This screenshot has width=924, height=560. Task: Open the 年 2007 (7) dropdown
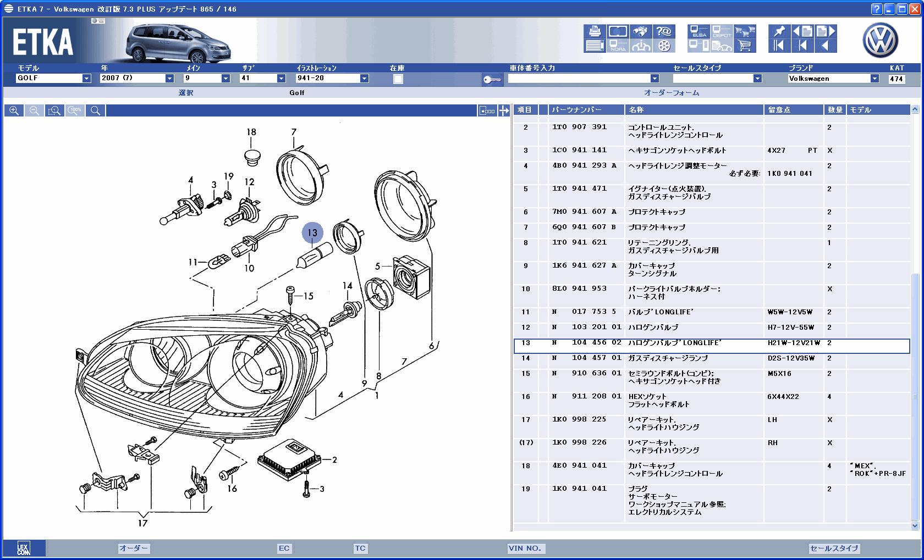point(169,79)
